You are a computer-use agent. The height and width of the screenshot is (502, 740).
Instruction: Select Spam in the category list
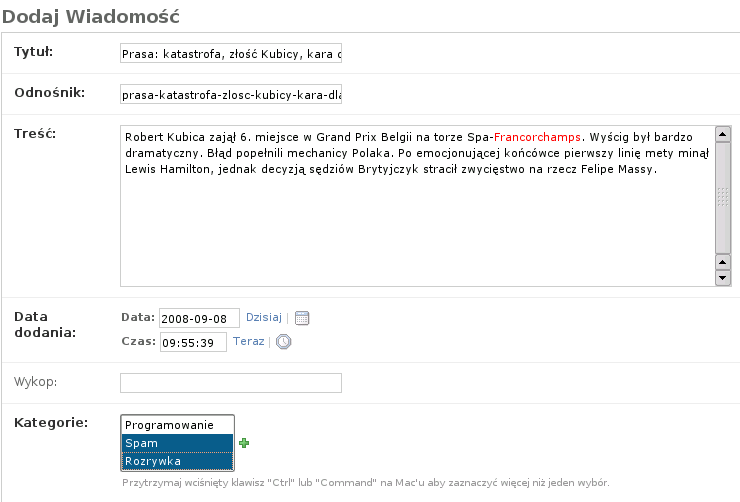click(177, 443)
